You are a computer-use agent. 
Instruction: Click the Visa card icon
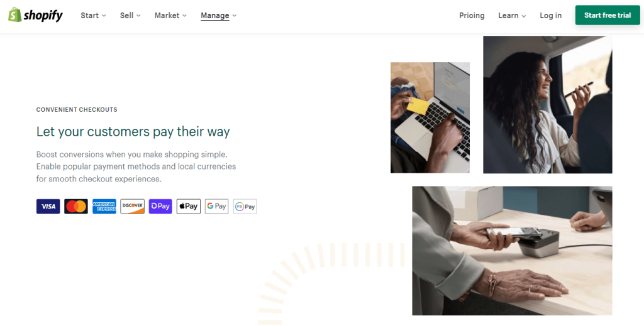coord(48,206)
